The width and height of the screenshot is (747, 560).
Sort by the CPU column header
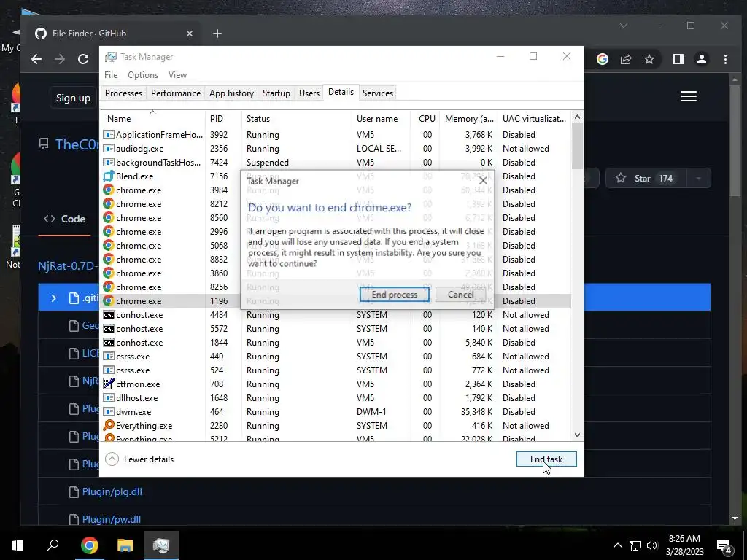point(427,119)
